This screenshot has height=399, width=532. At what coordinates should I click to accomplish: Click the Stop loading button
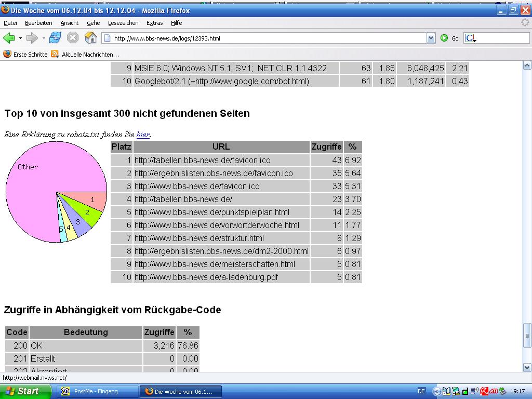click(x=73, y=38)
